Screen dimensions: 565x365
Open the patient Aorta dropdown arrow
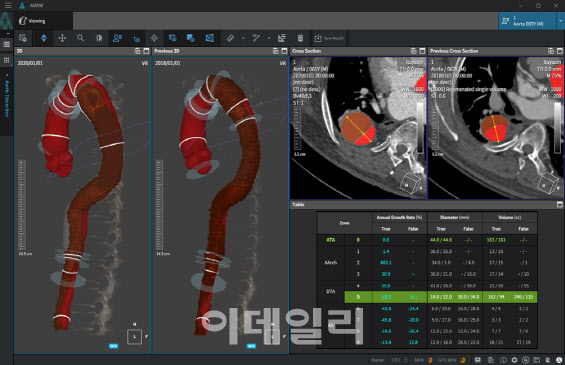[x=560, y=21]
